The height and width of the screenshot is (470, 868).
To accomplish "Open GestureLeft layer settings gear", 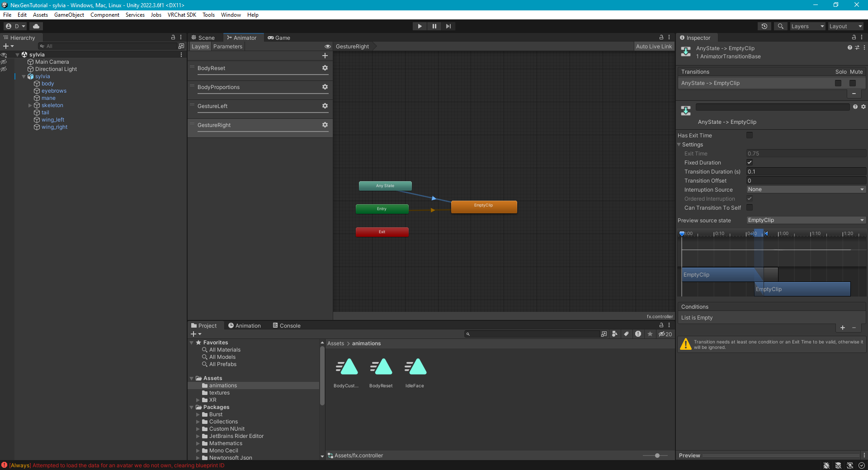I will [325, 106].
